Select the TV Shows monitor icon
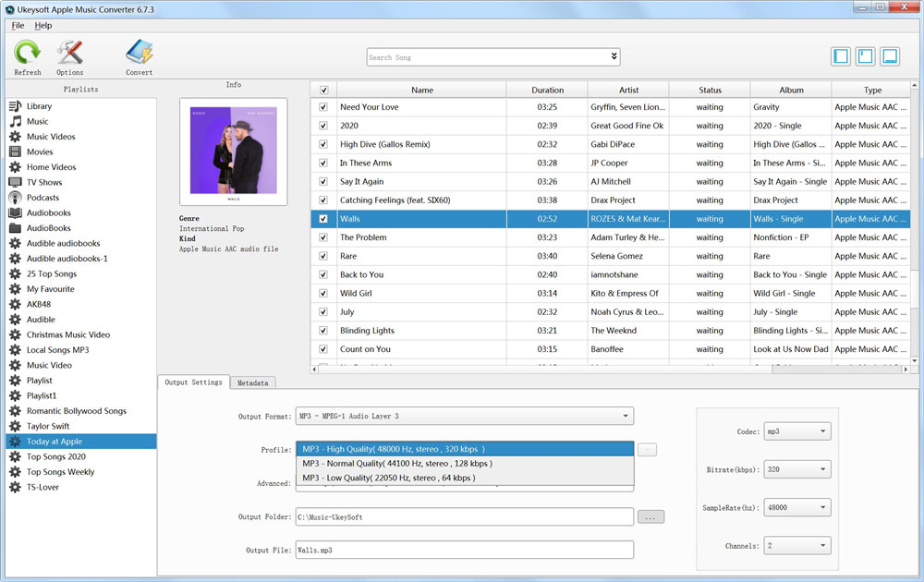The width and height of the screenshot is (924, 582). coord(16,183)
